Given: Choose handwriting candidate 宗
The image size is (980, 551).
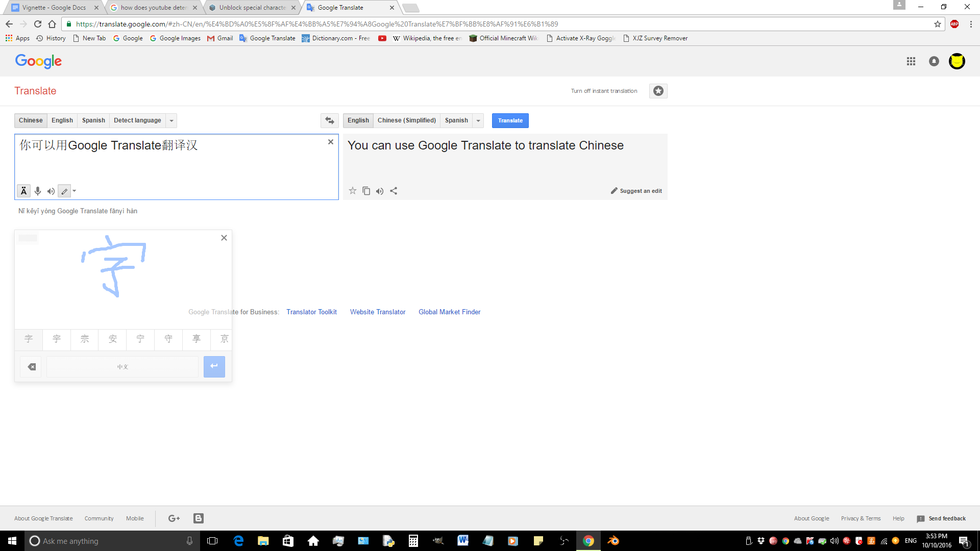Looking at the screenshot, I should point(85,339).
